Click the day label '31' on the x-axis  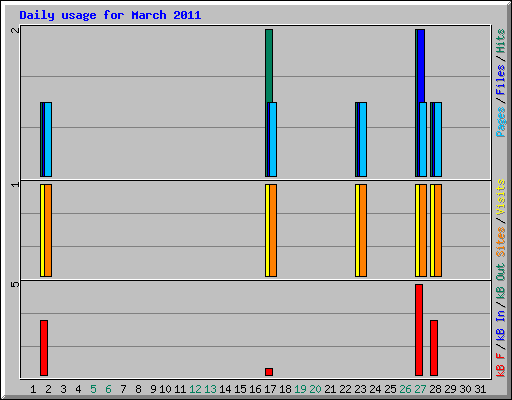click(480, 389)
